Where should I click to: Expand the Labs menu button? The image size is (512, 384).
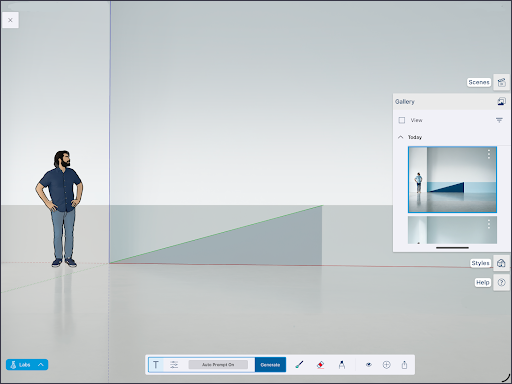click(x=27, y=365)
